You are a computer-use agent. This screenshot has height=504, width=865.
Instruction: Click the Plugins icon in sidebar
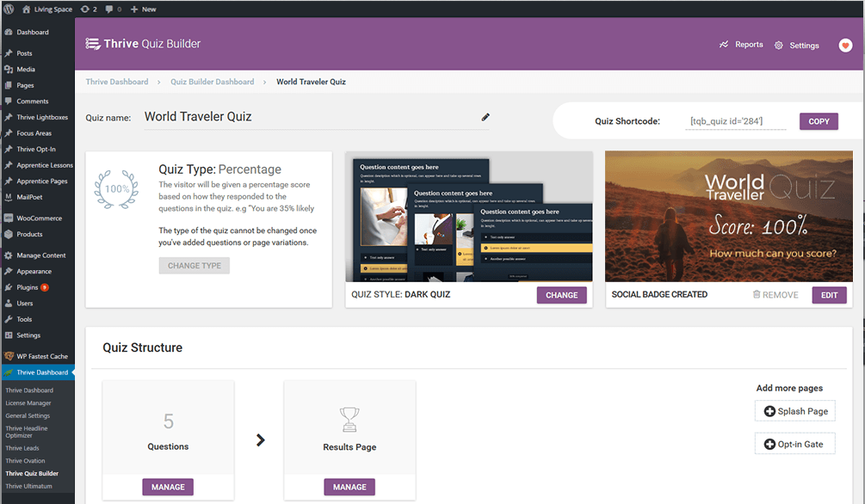click(9, 287)
